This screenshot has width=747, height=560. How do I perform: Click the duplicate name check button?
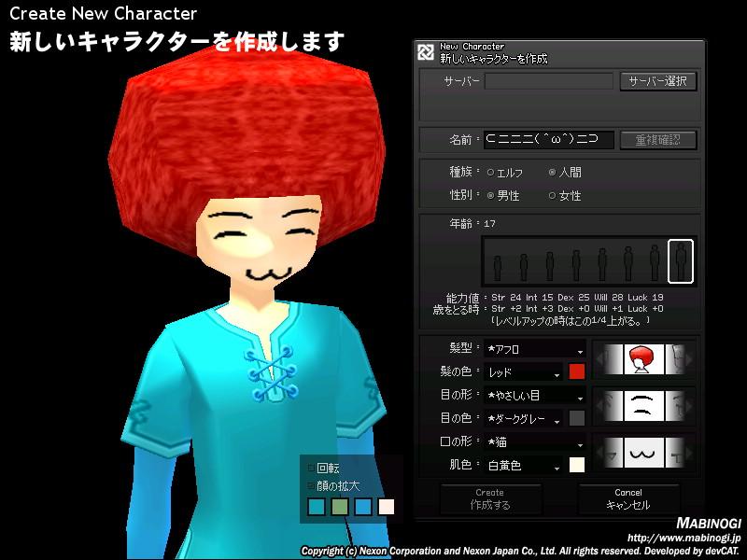(658, 140)
